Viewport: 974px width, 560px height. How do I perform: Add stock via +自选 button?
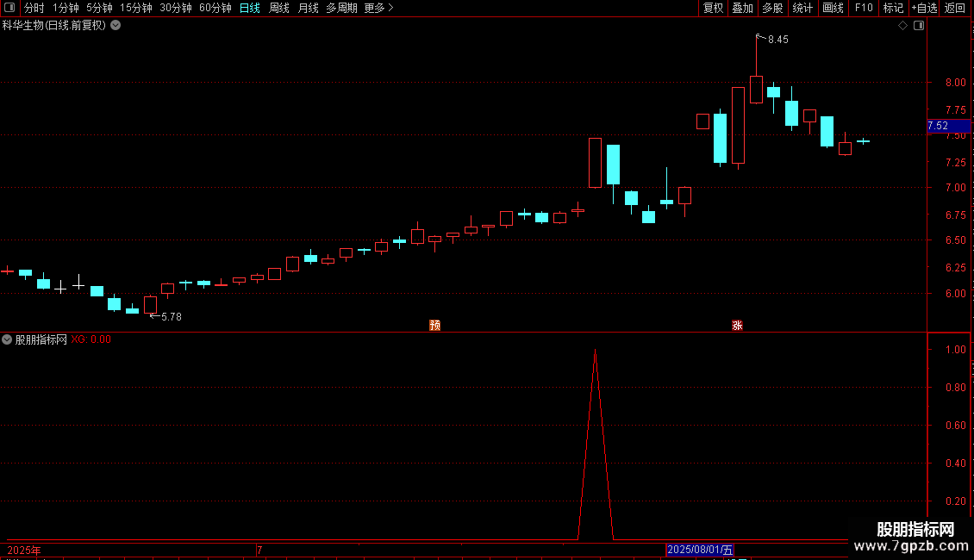pos(924,8)
